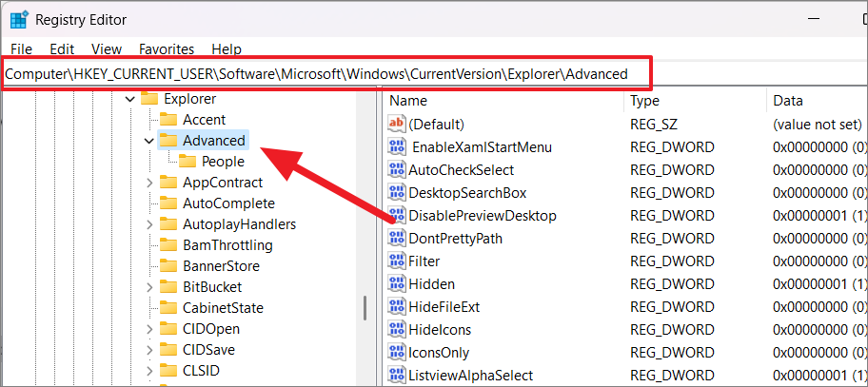Click the IconsOnly DWORD icon
This screenshot has height=387, width=868.
pyautogui.click(x=397, y=352)
